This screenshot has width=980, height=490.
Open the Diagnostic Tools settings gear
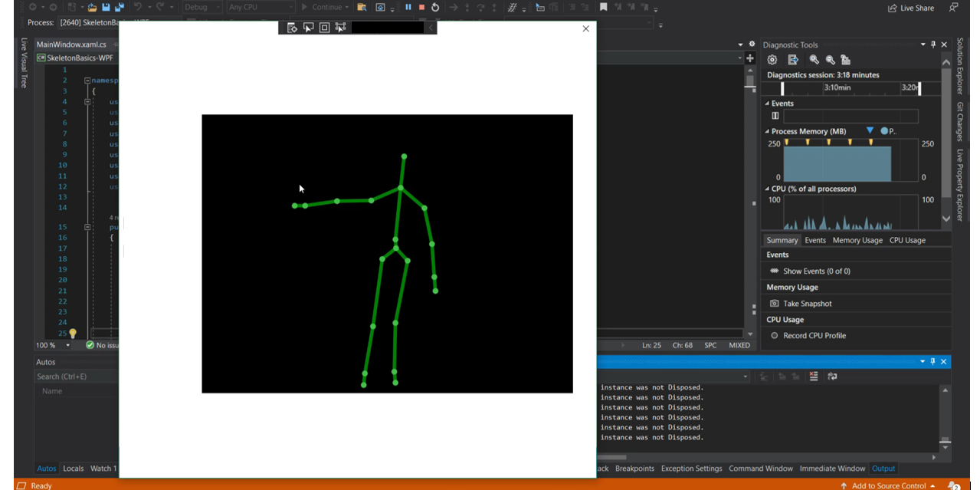tap(771, 59)
